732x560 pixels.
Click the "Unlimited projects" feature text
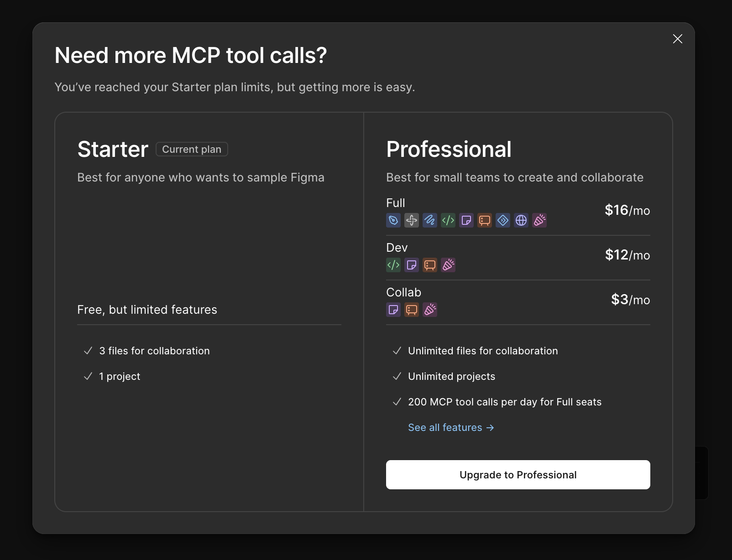click(452, 376)
